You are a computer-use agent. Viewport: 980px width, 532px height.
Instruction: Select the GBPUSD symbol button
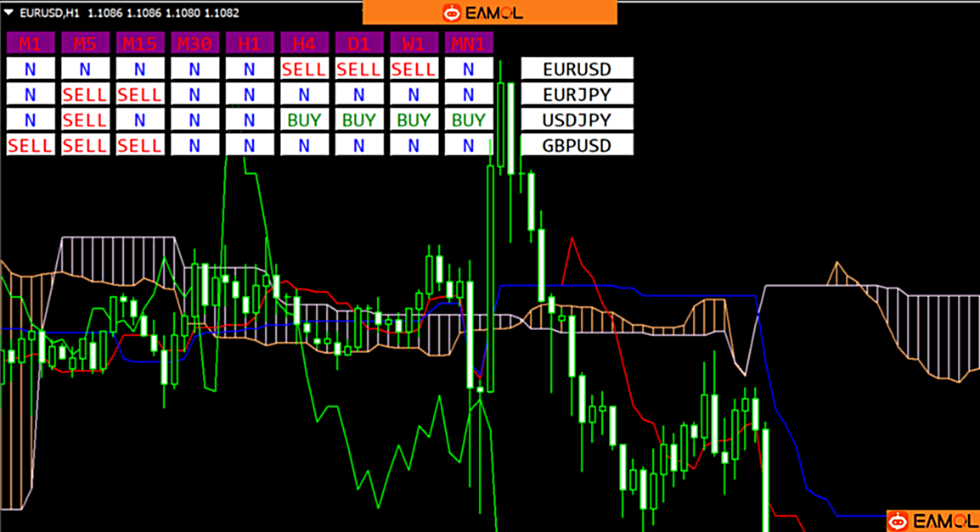click(577, 145)
